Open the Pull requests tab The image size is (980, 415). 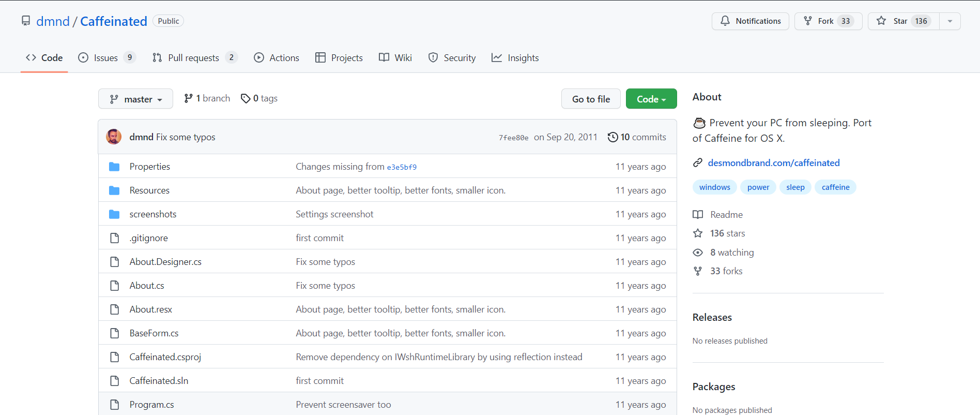[193, 58]
